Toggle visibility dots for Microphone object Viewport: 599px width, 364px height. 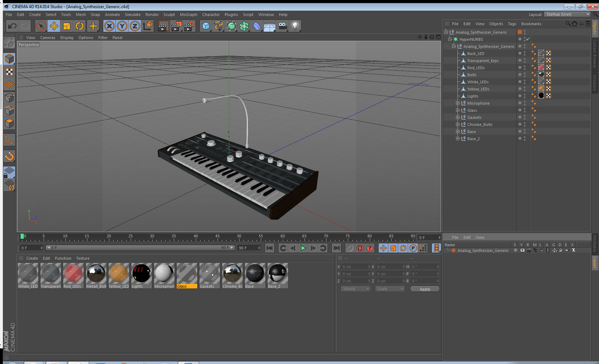click(524, 103)
